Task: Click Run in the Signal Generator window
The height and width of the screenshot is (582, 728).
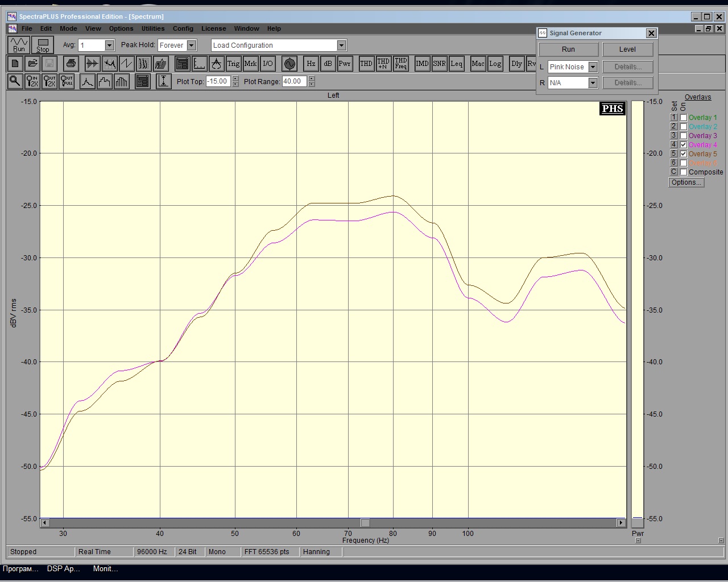Action: pyautogui.click(x=568, y=49)
